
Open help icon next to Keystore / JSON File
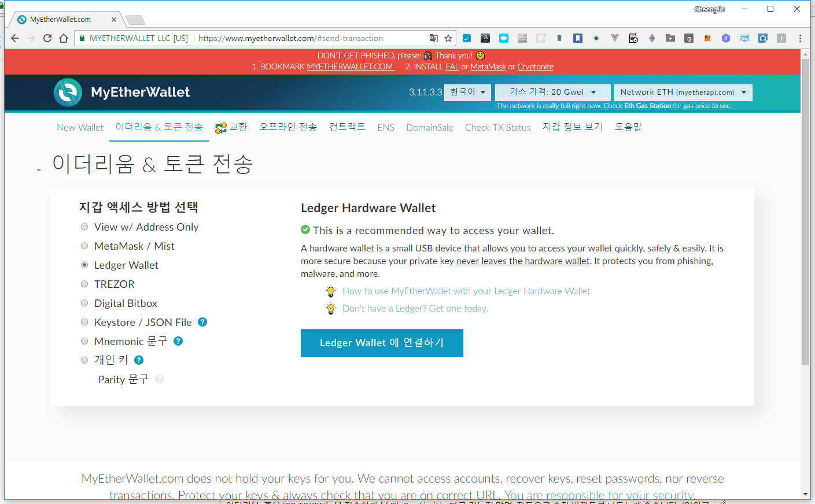tap(202, 322)
